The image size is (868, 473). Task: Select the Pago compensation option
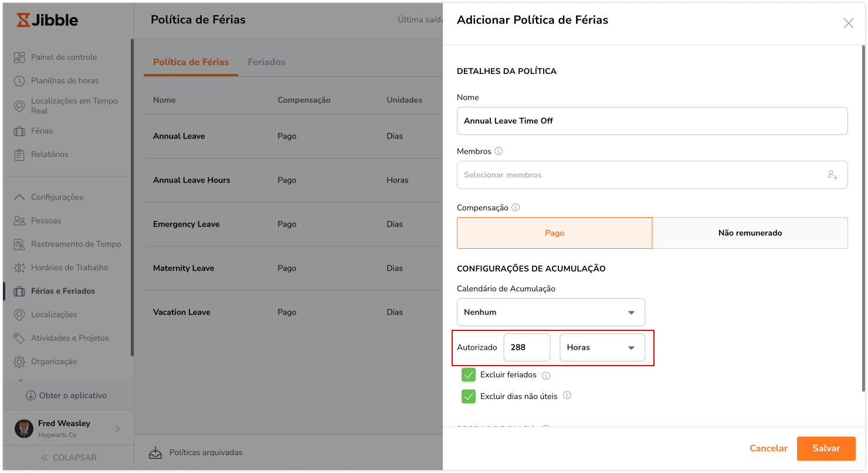click(554, 233)
